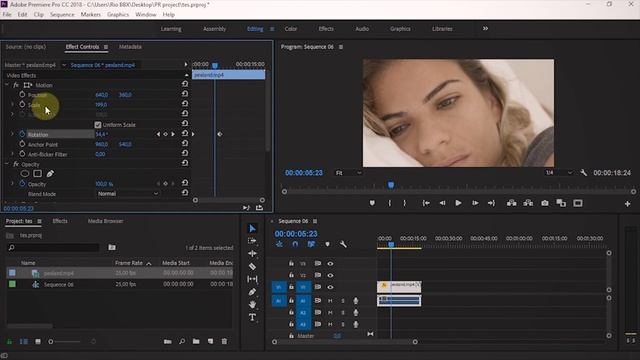
Task: Click the project search field
Action: point(53,247)
